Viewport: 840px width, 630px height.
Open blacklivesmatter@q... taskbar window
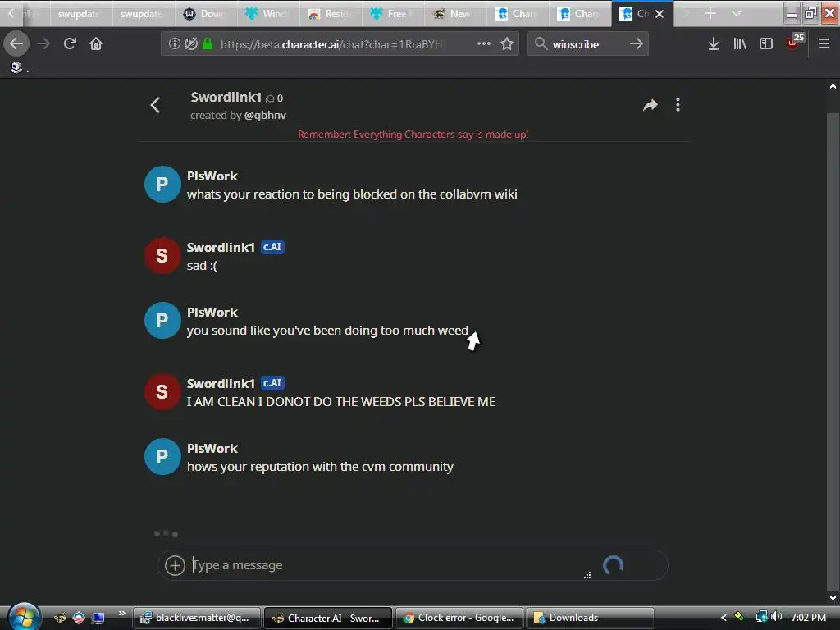tap(197, 618)
